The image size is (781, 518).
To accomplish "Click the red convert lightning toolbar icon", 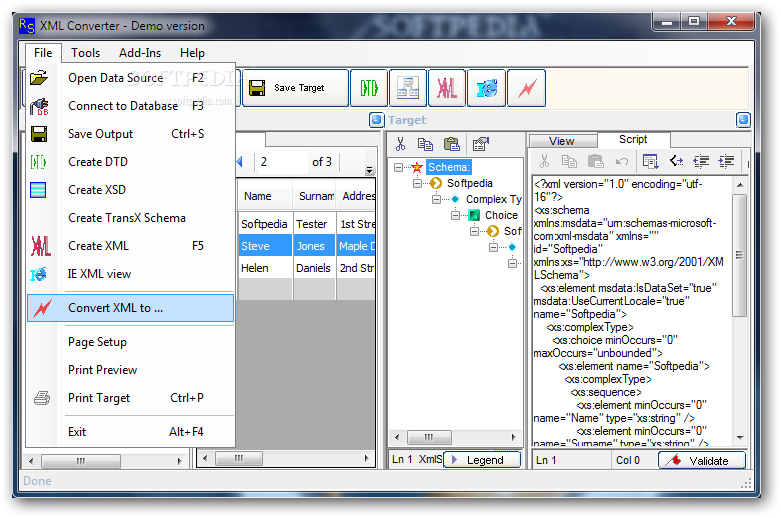I will tap(526, 88).
